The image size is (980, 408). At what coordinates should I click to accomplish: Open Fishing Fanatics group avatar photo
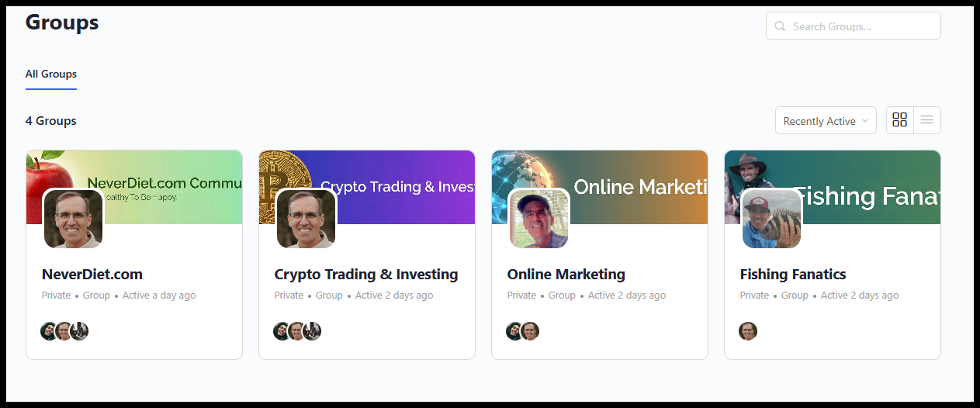(x=771, y=220)
